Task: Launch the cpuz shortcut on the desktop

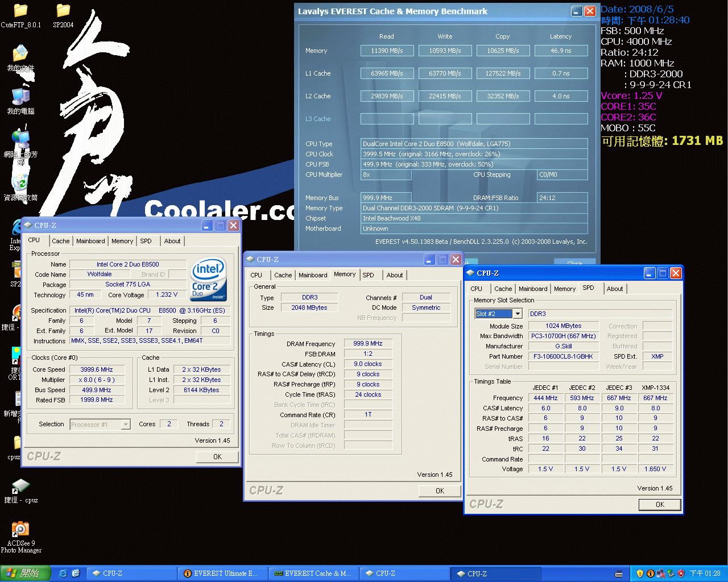Action: click(20, 491)
